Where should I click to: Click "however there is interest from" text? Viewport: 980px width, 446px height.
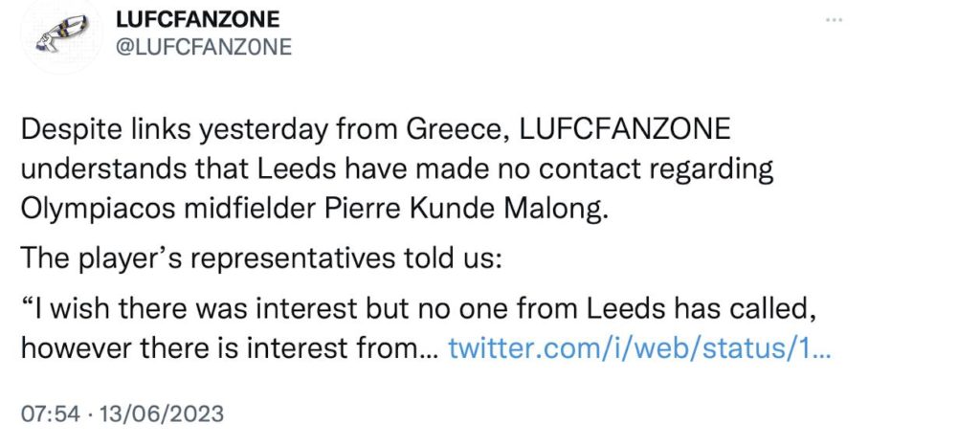click(x=221, y=348)
